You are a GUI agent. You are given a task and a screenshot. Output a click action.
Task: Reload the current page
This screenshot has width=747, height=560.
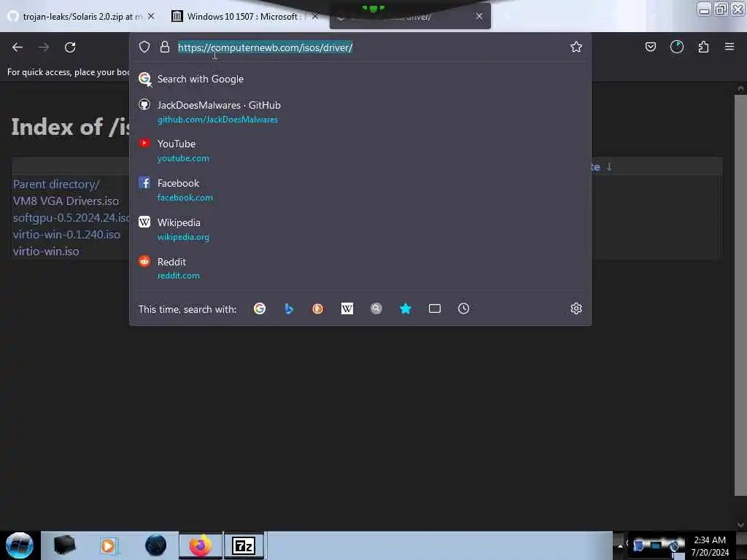70,47
